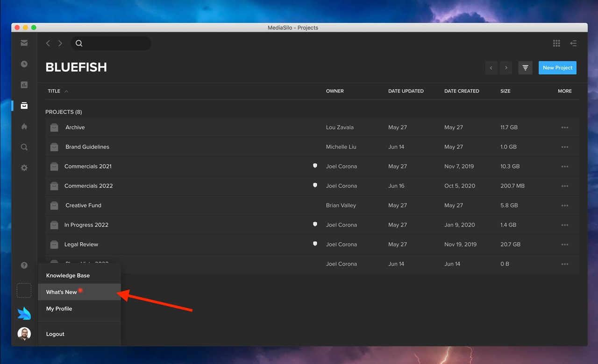The height and width of the screenshot is (364, 598).
Task: Choose Logout from the menu
Action: tap(79, 334)
